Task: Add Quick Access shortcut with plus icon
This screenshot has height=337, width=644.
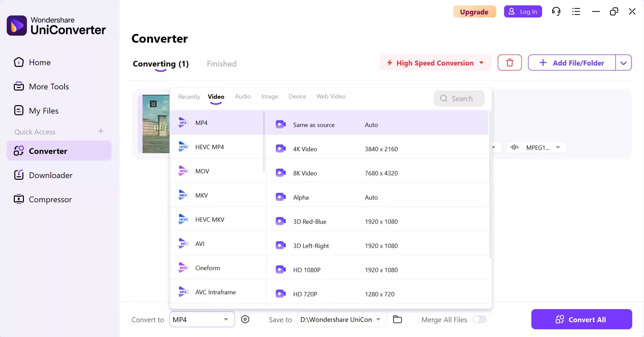Action: pos(100,131)
